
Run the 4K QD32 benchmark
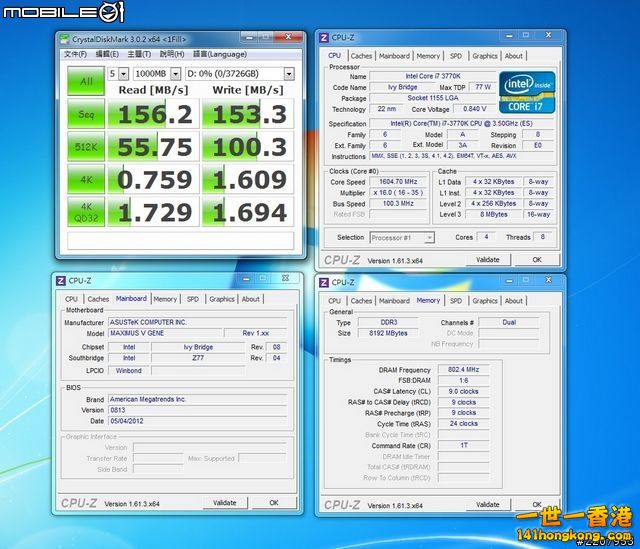click(86, 212)
